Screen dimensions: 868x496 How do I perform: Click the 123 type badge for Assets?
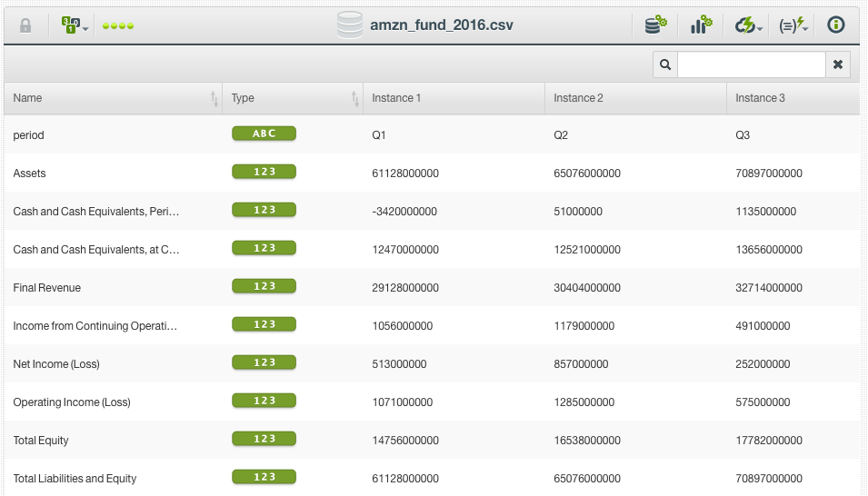[x=264, y=172]
